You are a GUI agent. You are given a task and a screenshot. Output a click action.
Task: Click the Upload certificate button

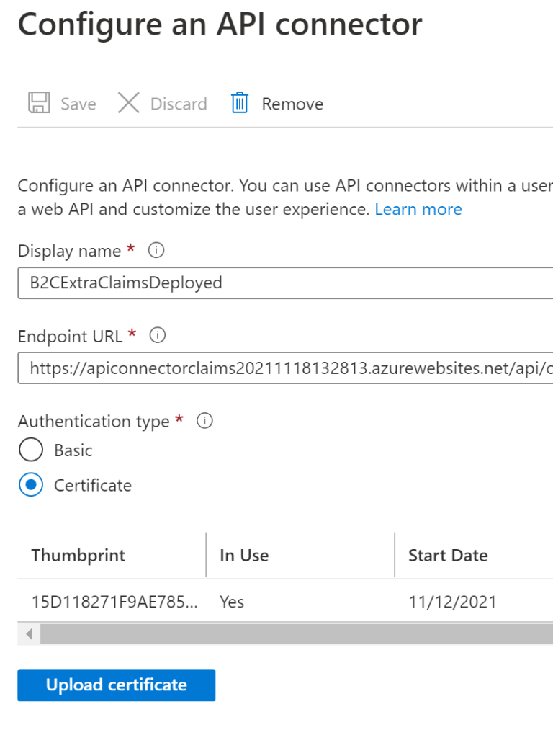[116, 685]
